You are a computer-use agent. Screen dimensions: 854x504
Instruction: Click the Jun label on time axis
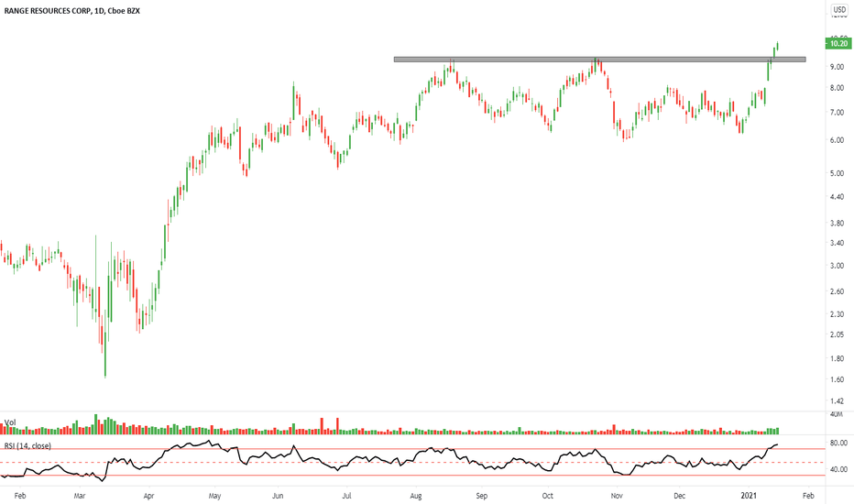[278, 496]
